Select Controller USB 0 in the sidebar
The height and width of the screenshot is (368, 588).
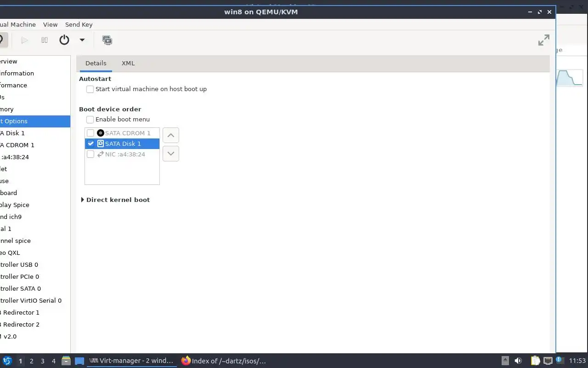click(35, 264)
